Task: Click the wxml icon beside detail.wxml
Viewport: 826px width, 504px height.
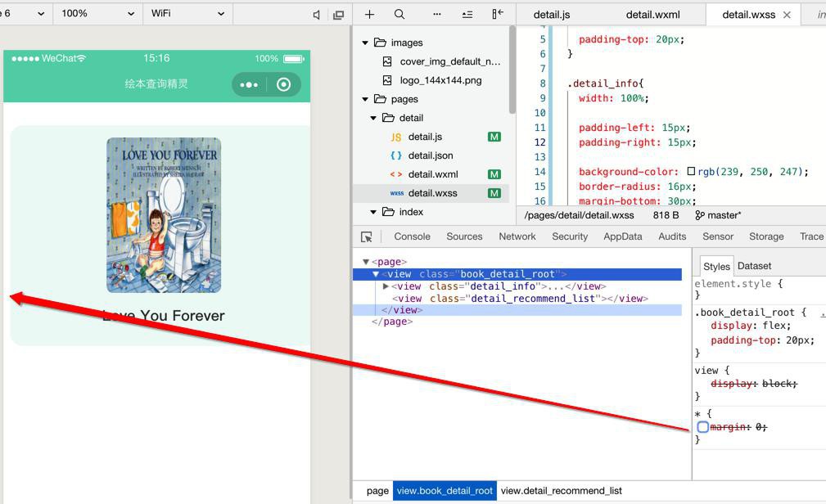Action: [396, 174]
